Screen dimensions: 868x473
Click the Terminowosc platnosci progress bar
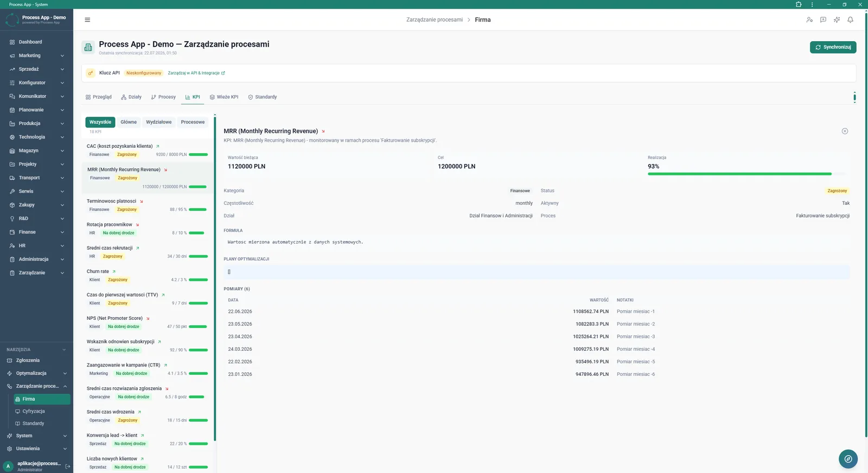pos(197,210)
